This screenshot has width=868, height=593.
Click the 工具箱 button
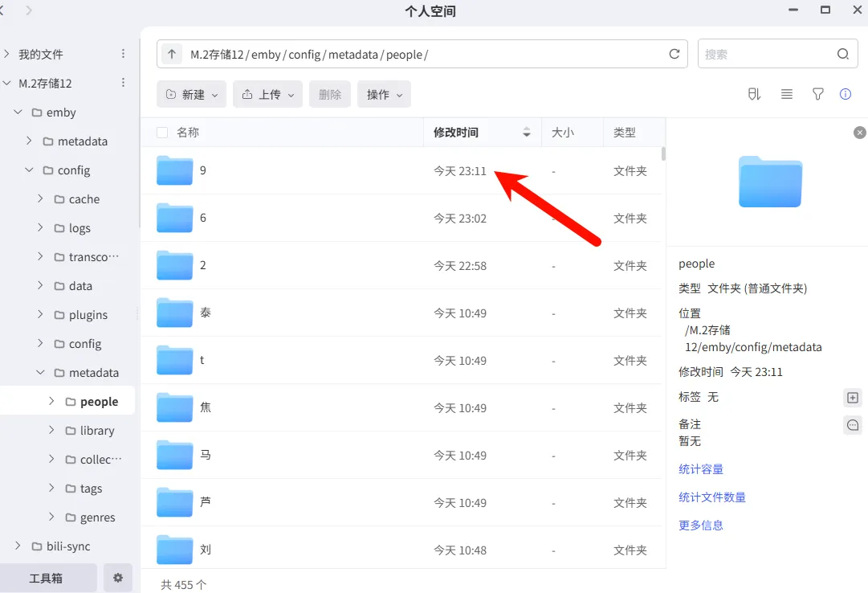coord(47,578)
